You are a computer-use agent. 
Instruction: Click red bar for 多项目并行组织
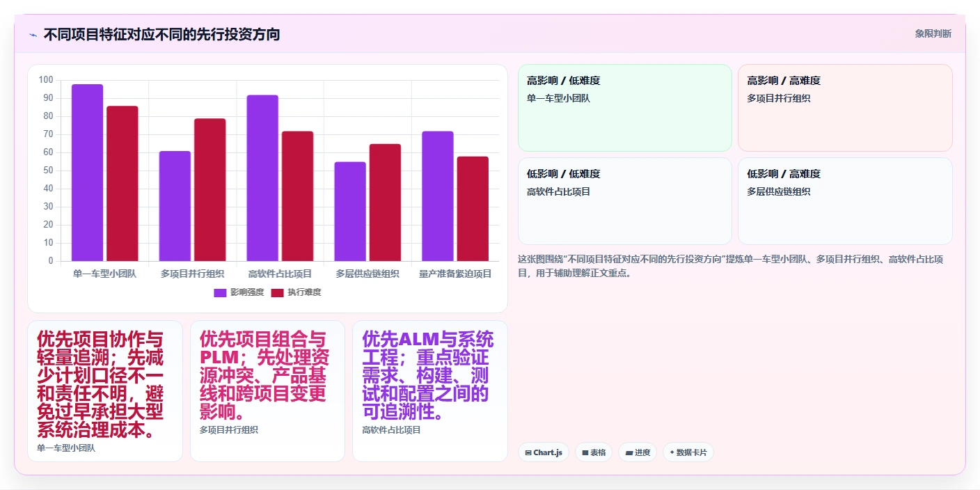(210, 190)
